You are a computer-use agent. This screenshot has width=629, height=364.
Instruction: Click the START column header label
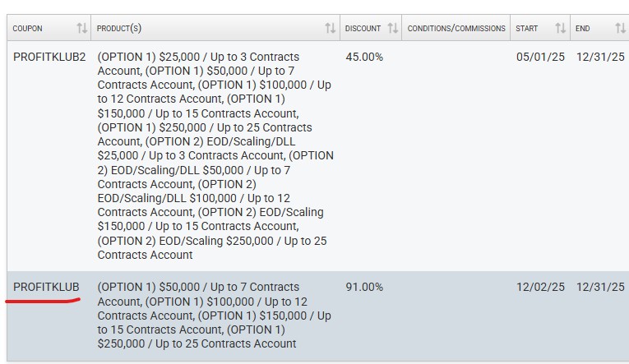click(527, 29)
